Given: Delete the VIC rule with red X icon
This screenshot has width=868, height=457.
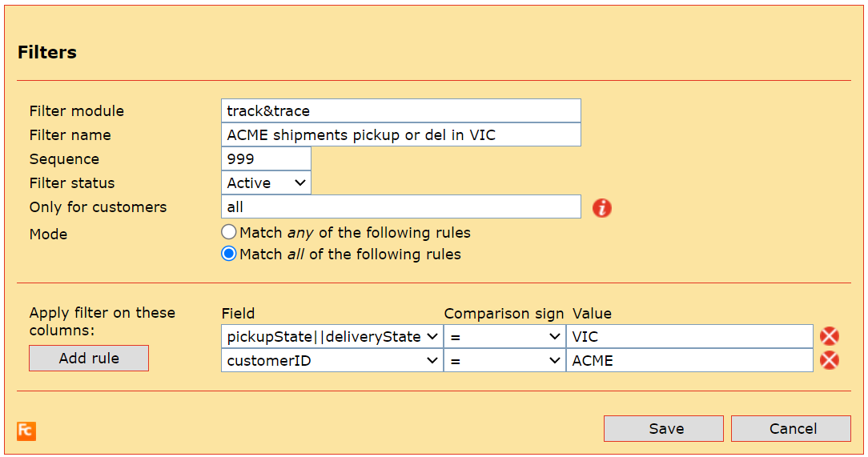Looking at the screenshot, I should tap(830, 337).
